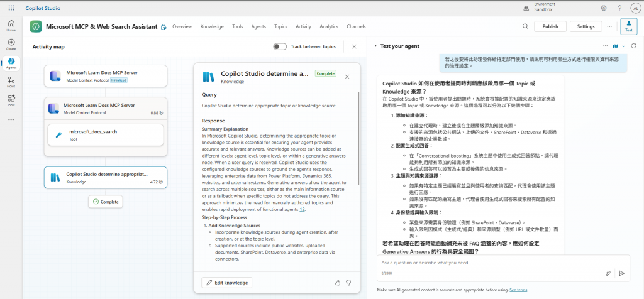Click the detail card vertical scrollbar

tap(359, 138)
